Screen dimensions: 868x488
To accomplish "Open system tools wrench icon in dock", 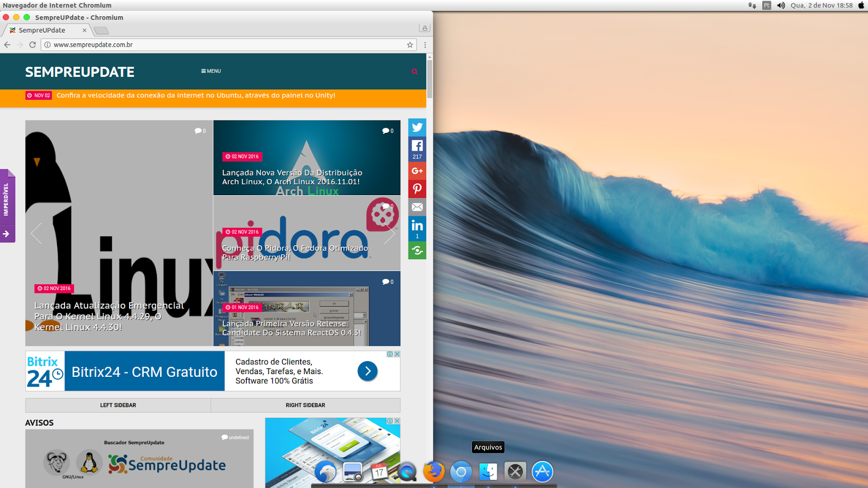I will tap(515, 472).
